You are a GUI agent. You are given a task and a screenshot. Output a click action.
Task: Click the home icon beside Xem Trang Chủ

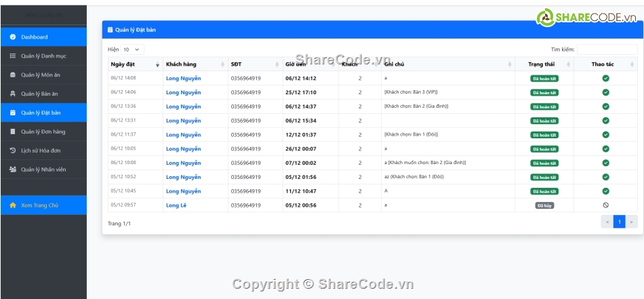(x=13, y=205)
